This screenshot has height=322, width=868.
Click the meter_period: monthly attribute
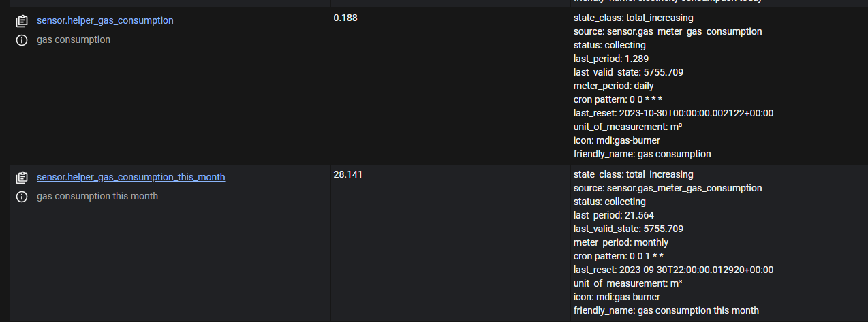coord(621,242)
